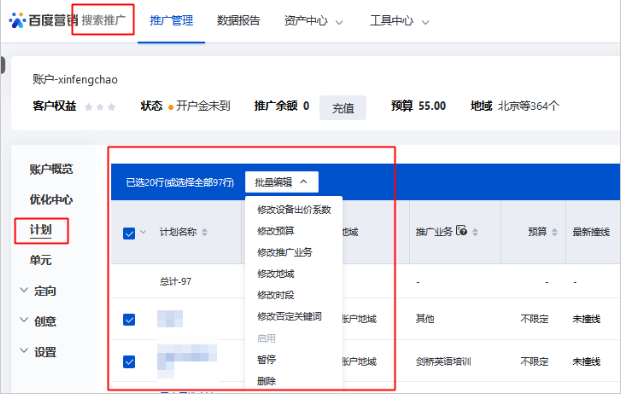Click the 充值 button
Screen dimensions: 624x398
(x=343, y=108)
